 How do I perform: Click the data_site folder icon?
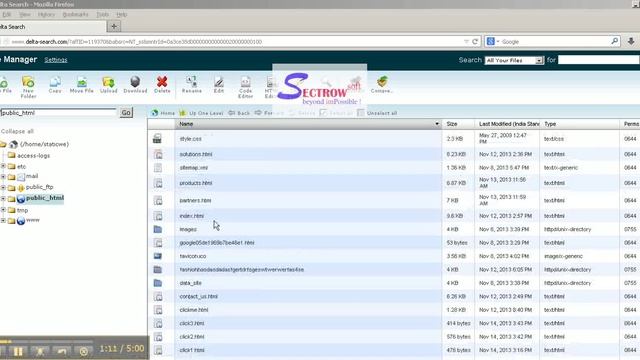click(x=158, y=283)
